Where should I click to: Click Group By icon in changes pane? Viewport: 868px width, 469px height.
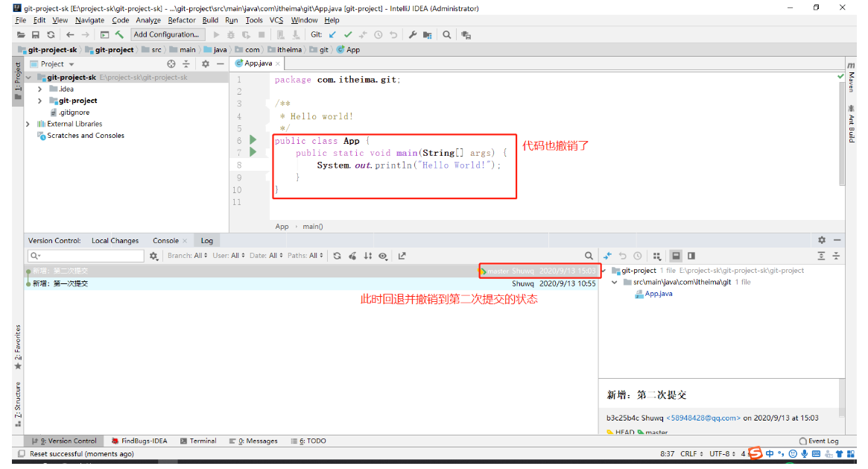click(x=656, y=256)
